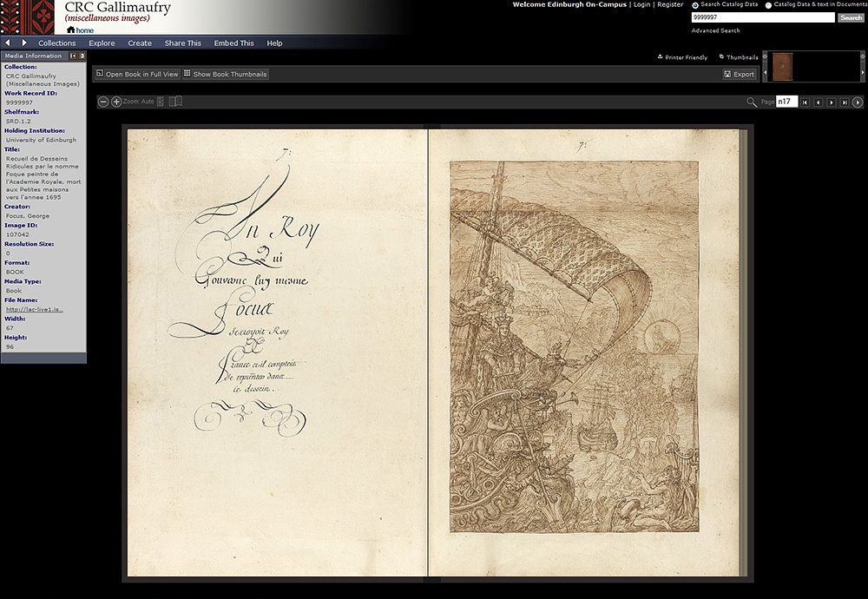This screenshot has width=868, height=599.
Task: Select Catalog Data & text in Documents option
Action: point(768,5)
